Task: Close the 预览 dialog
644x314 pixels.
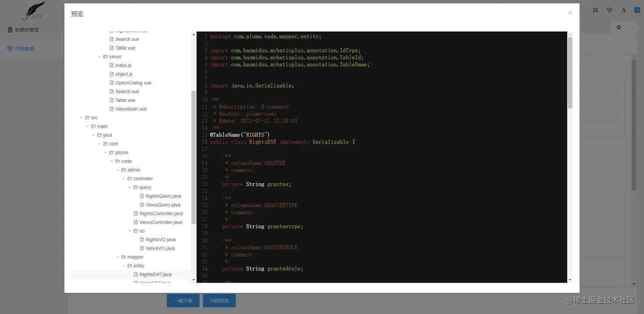Action: coord(570,13)
